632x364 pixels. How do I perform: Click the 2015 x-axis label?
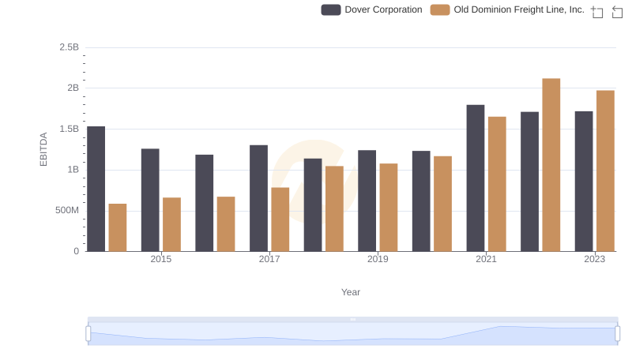pyautogui.click(x=161, y=259)
